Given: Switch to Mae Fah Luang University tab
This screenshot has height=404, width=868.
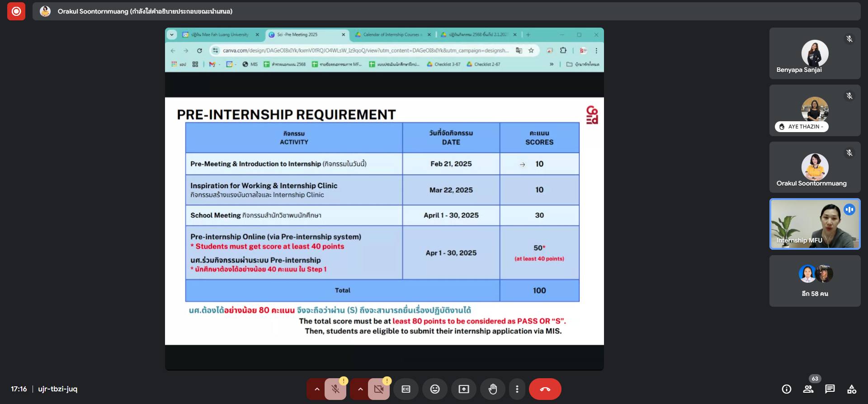Looking at the screenshot, I should [219, 34].
